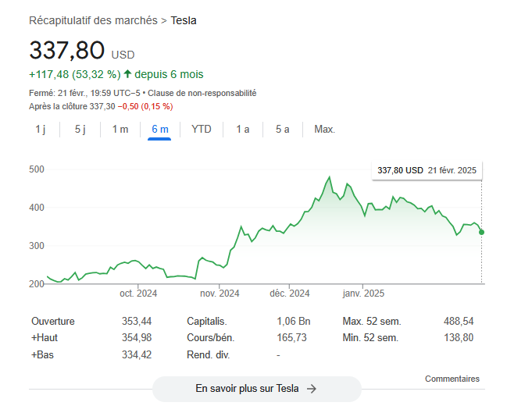Click the Tesla breadcrumb title

[184, 20]
